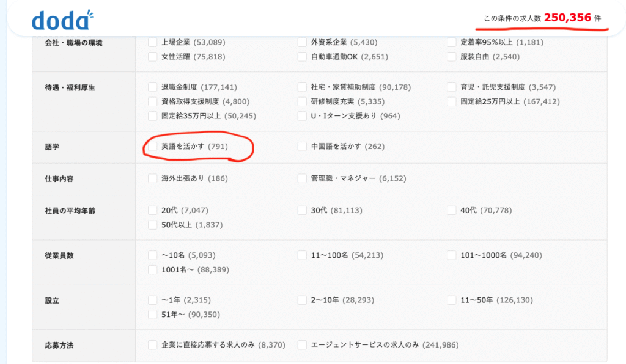Enable 〜1年 establishment filter

pyautogui.click(x=152, y=300)
